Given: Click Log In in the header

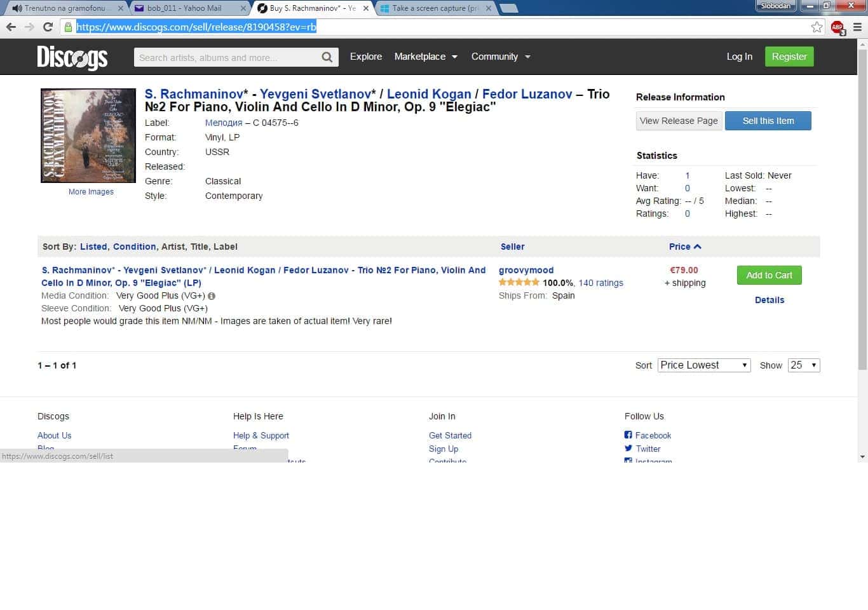Looking at the screenshot, I should coord(740,57).
